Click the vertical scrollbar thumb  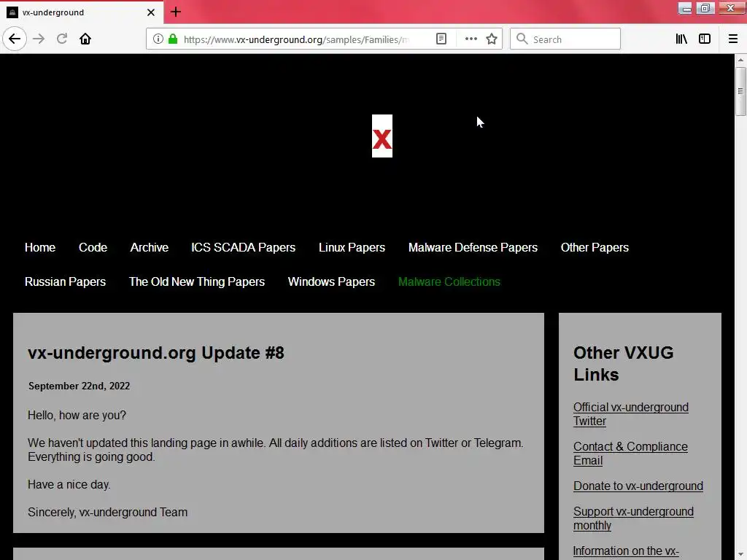(740, 91)
